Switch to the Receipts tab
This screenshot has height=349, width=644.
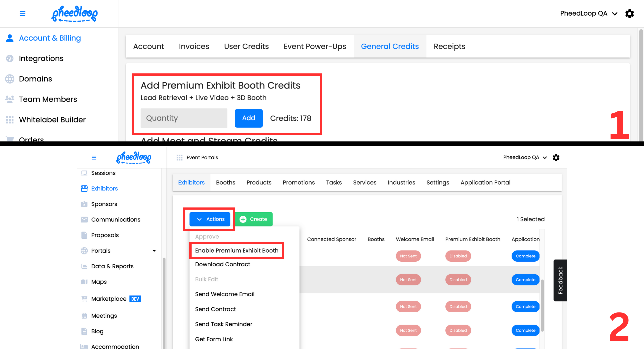[449, 46]
